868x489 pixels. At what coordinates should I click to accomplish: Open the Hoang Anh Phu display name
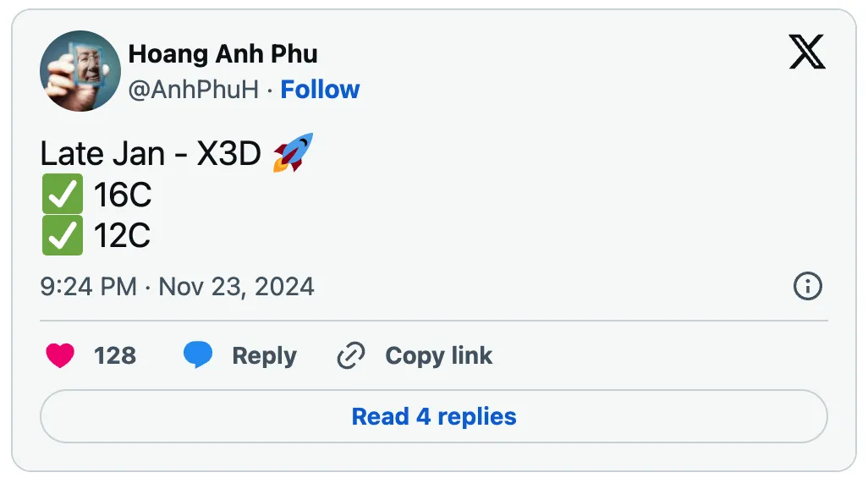coord(223,54)
